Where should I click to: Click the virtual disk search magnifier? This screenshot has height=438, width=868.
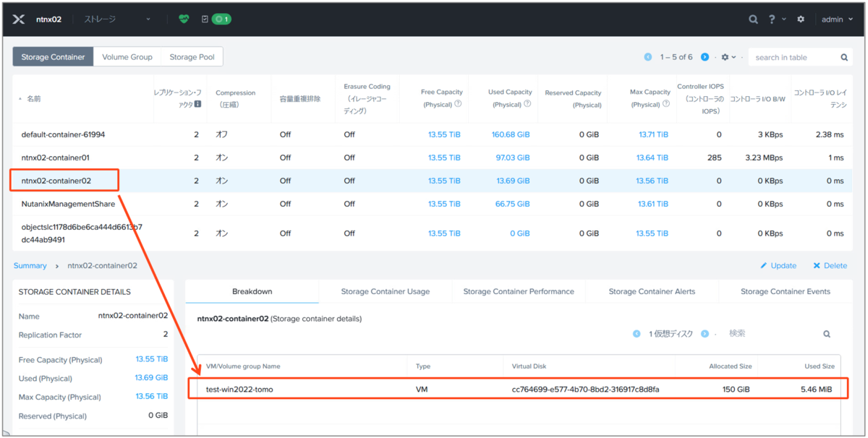click(827, 334)
